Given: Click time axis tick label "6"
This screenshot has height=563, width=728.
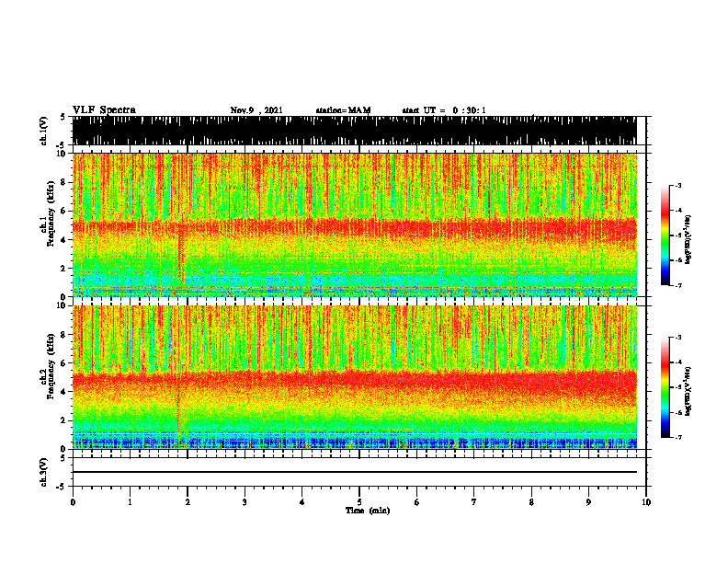Looking at the screenshot, I should [x=417, y=502].
